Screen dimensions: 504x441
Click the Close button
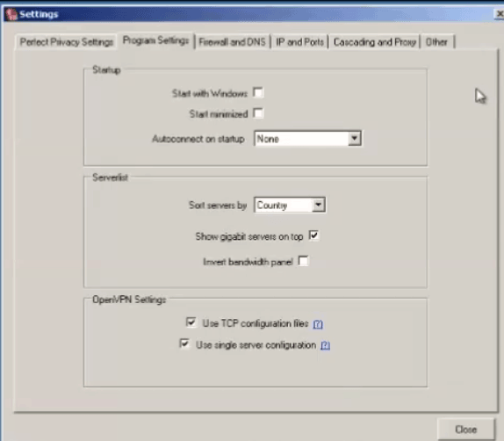465,429
